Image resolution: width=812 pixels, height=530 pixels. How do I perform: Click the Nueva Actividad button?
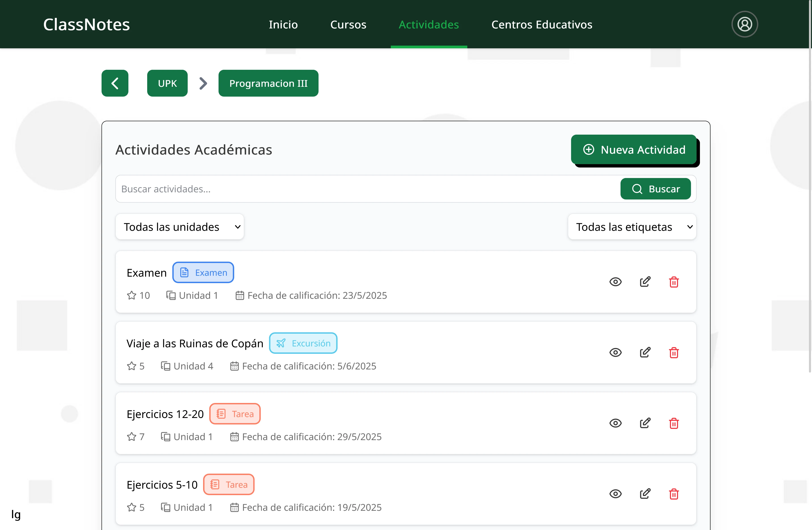pos(634,149)
